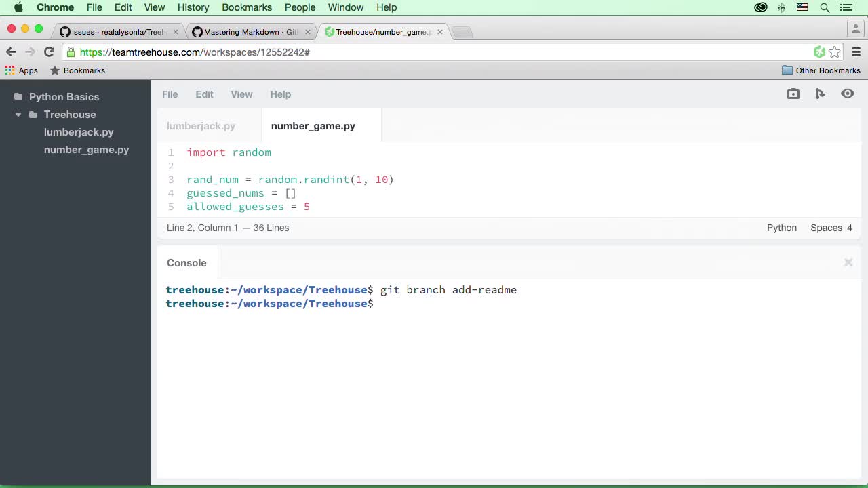Reload the page with the refresh icon

pyautogui.click(x=49, y=52)
